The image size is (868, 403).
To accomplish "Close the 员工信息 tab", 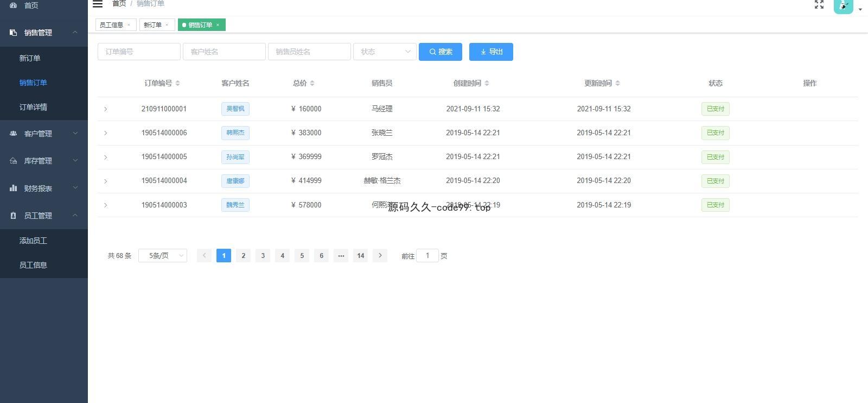I will click(129, 25).
